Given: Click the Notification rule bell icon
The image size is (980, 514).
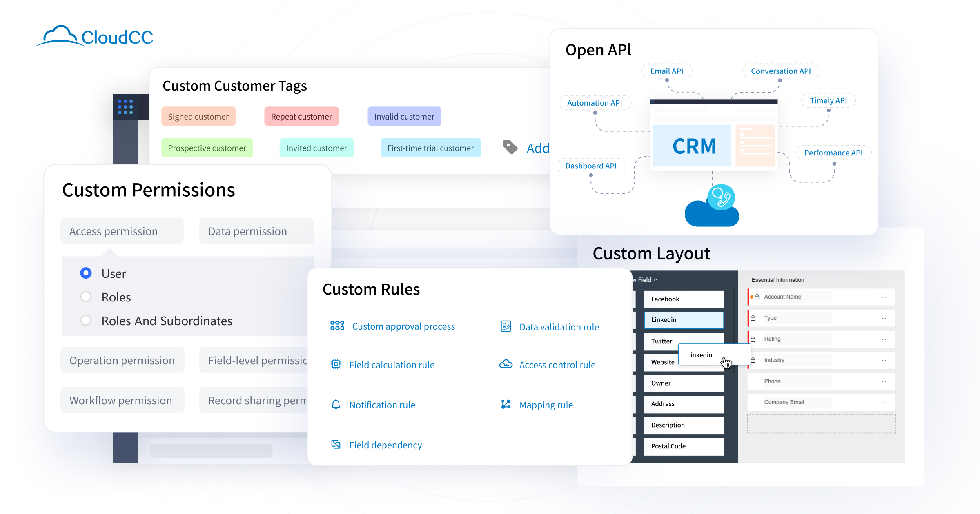Looking at the screenshot, I should (x=336, y=404).
